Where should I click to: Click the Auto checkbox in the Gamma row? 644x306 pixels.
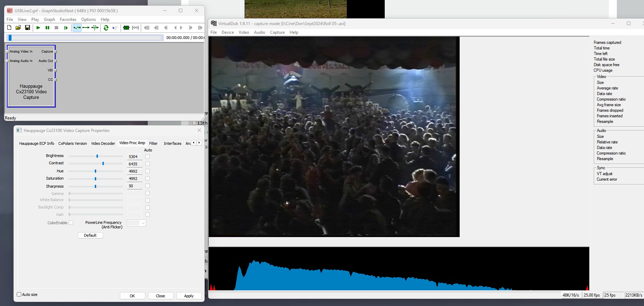[x=147, y=193]
